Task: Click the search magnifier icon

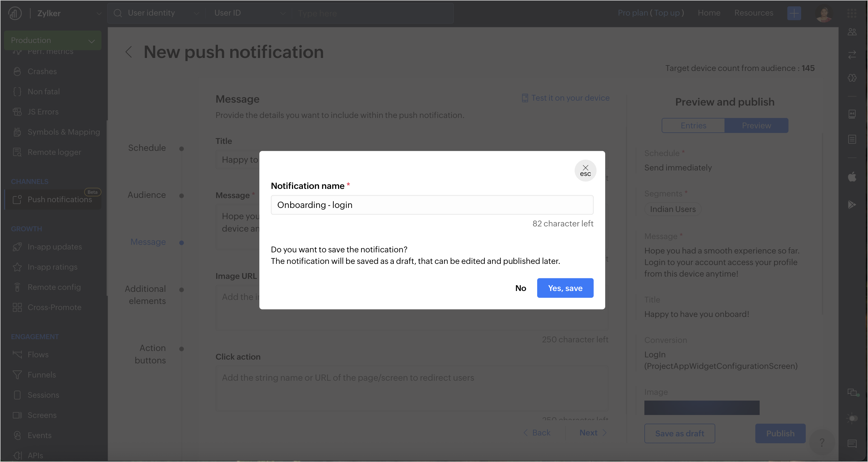Action: tap(118, 13)
